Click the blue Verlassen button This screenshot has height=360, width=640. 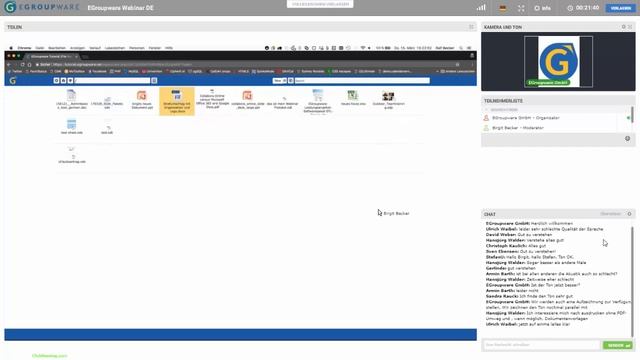point(620,8)
